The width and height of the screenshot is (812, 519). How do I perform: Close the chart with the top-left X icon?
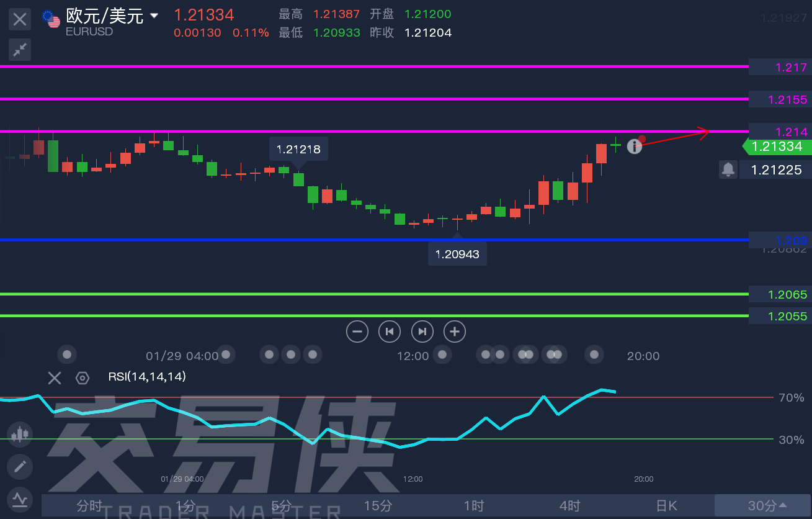pyautogui.click(x=20, y=19)
